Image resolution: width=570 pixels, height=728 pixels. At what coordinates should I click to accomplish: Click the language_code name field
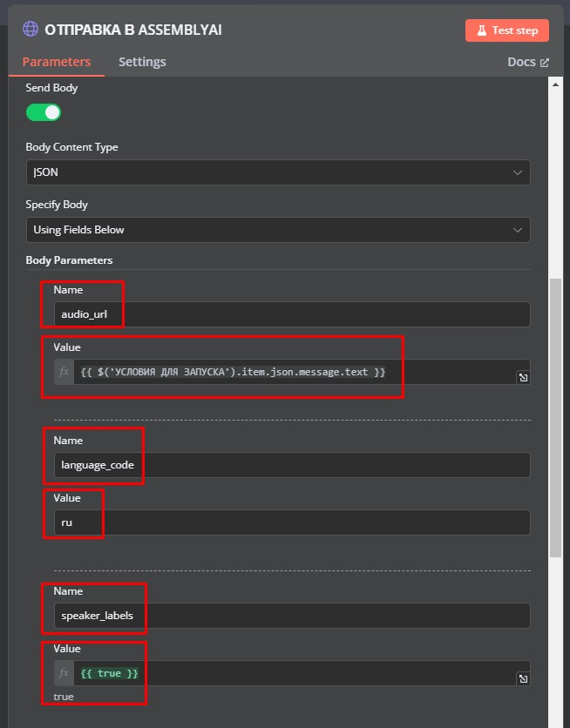coord(292,465)
